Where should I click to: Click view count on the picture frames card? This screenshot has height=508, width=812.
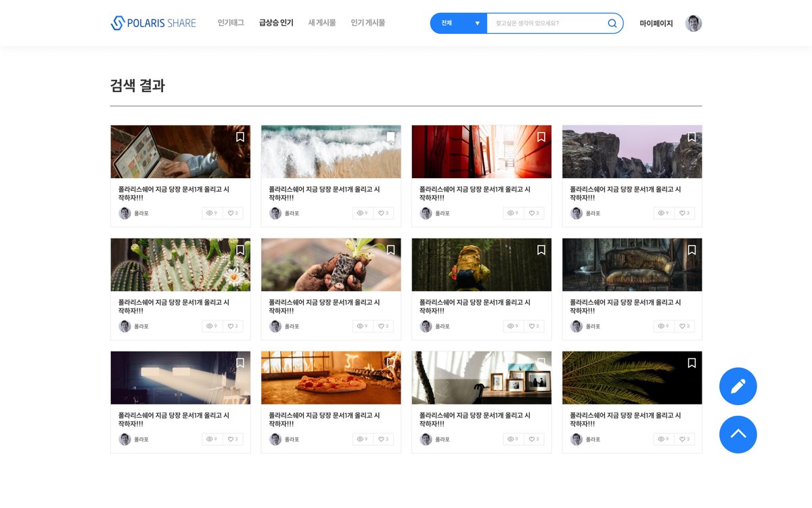[x=513, y=440]
